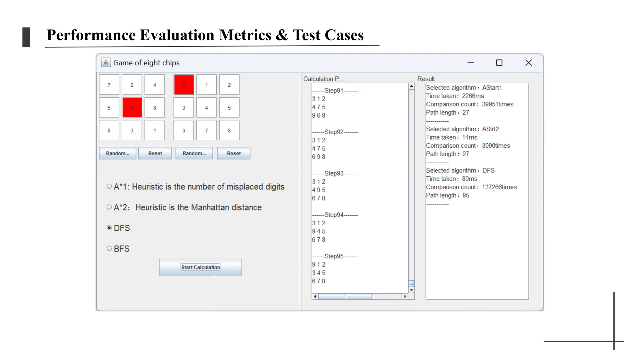
Task: Click the red tile in the left grid
Action: coord(132,107)
